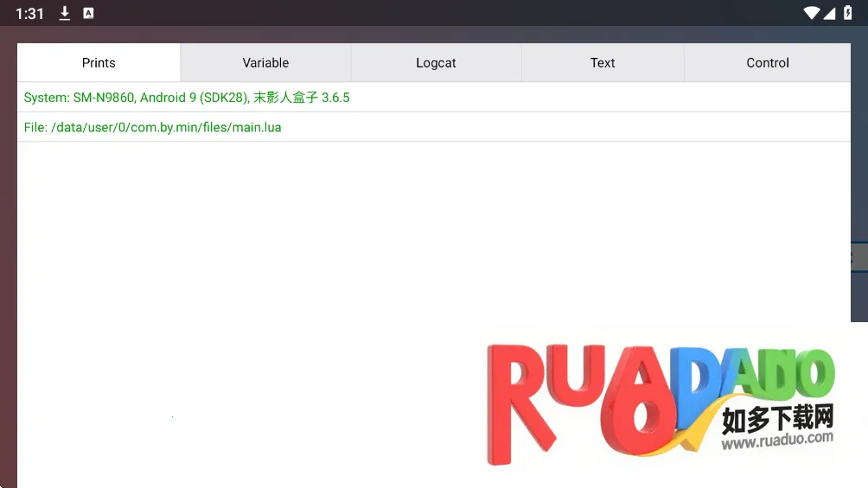Go to the Control tab
The width and height of the screenshot is (868, 488).
coord(768,63)
